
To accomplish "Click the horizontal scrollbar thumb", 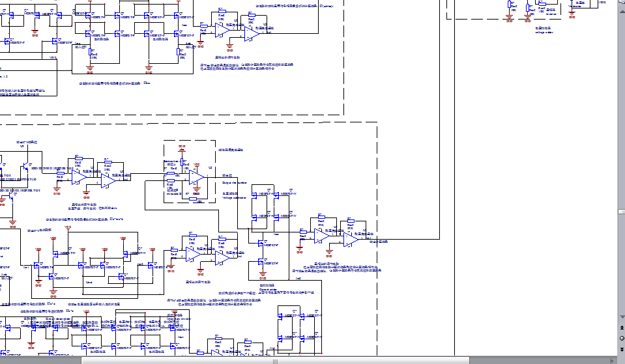I will pyautogui.click(x=275, y=360).
